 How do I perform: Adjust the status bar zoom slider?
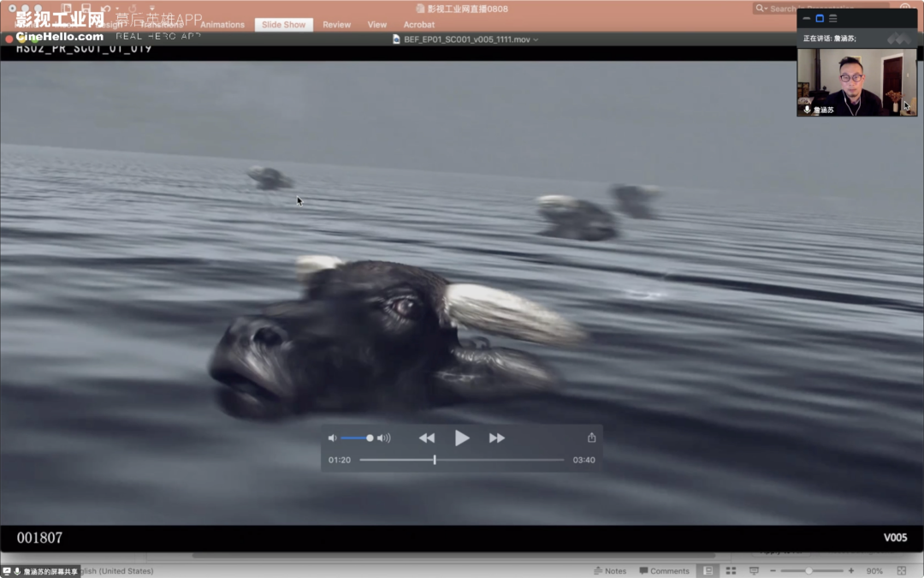pos(812,571)
